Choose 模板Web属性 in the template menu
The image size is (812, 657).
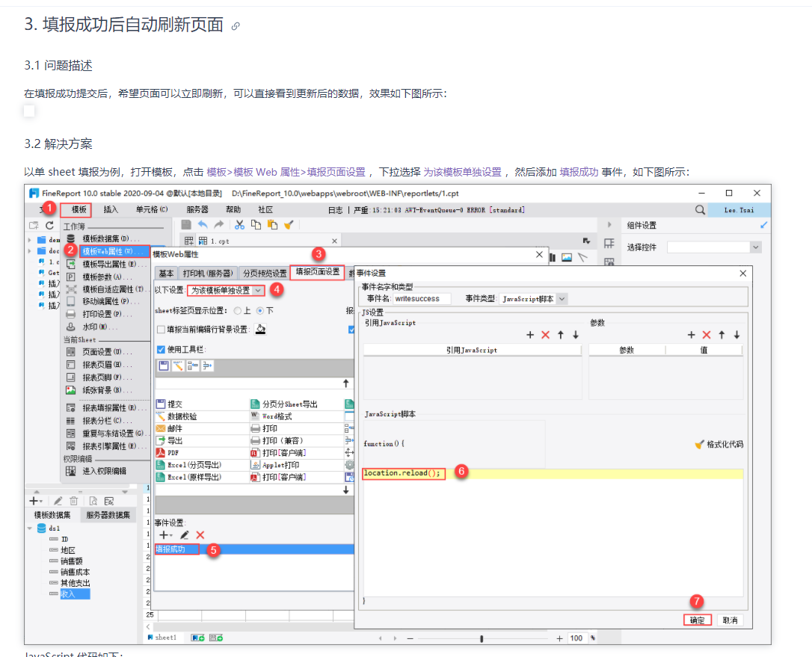114,252
